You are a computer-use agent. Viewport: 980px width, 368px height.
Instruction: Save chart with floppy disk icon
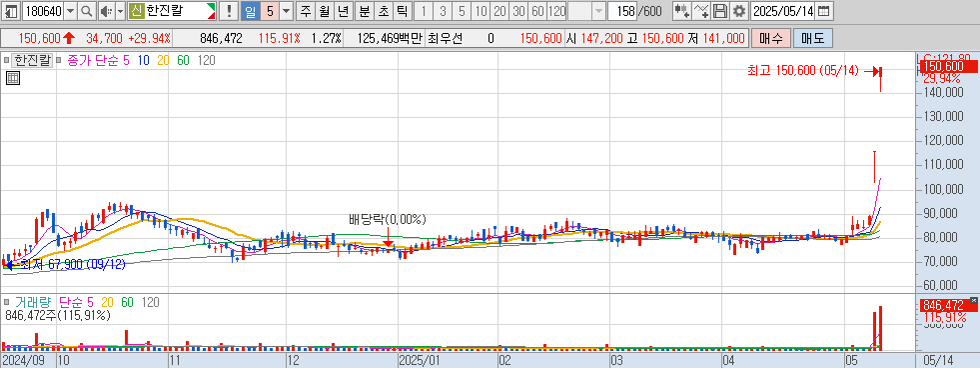pyautogui.click(x=720, y=11)
